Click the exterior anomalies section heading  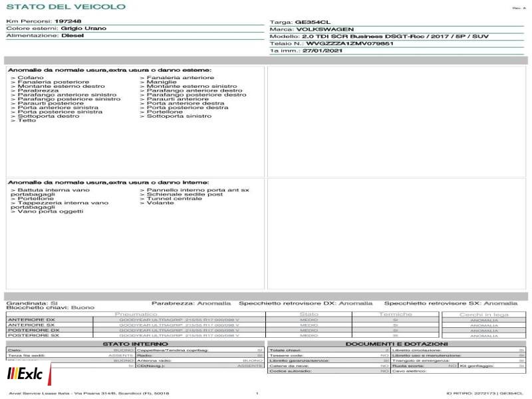tap(110, 70)
